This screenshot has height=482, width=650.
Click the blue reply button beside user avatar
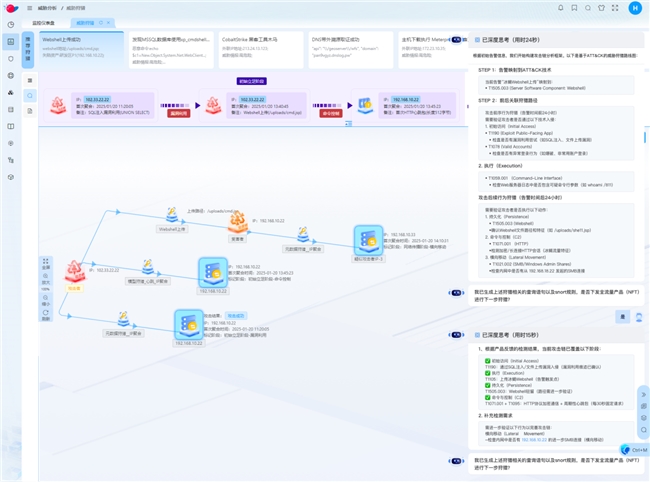pyautogui.click(x=623, y=317)
